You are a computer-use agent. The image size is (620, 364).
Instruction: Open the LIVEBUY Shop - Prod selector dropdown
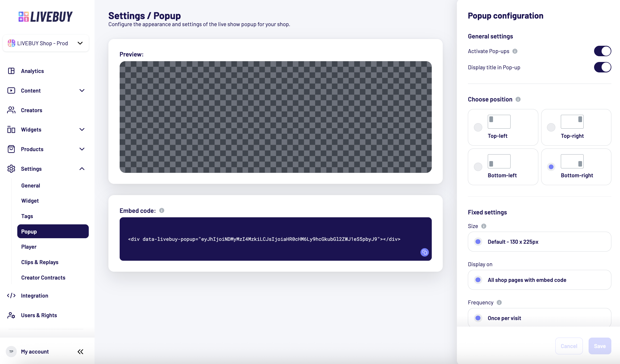(46, 43)
